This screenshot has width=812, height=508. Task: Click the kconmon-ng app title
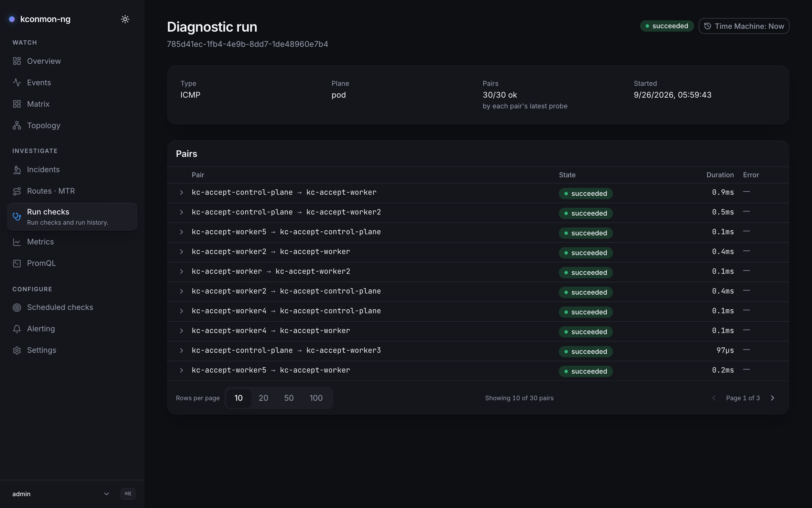tap(45, 19)
